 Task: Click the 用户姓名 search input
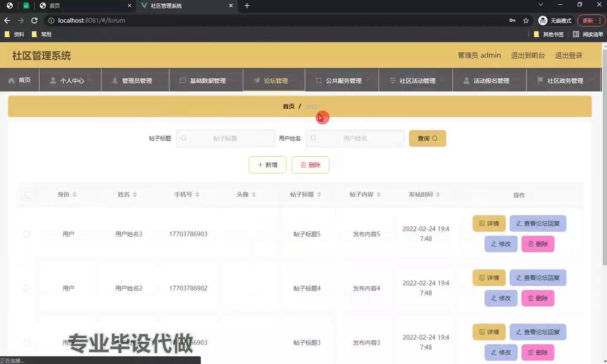coord(355,138)
